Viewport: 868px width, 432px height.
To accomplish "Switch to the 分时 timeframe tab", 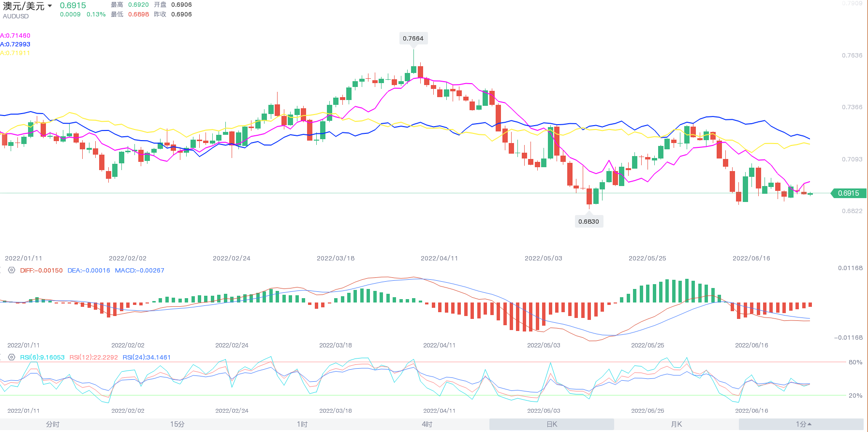I will 53,424.
